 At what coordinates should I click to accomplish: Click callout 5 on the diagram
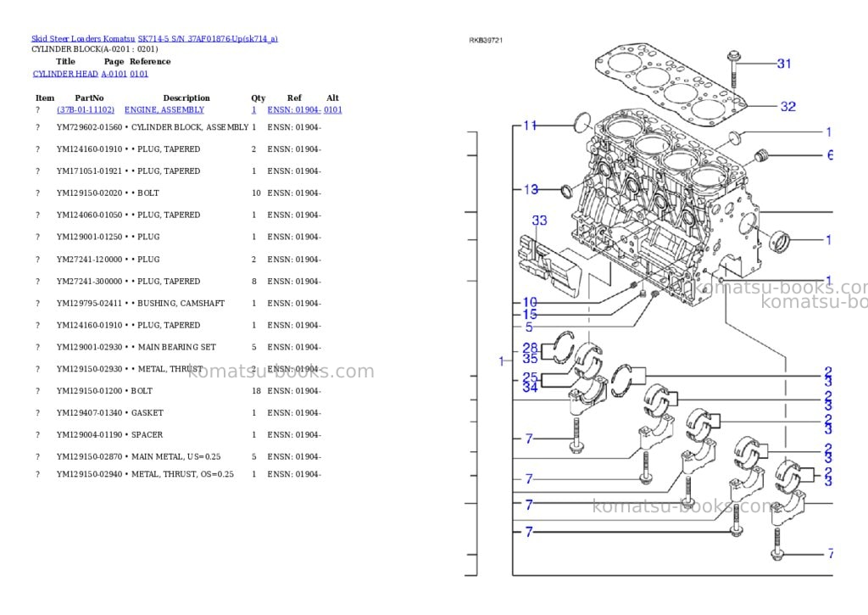529,327
